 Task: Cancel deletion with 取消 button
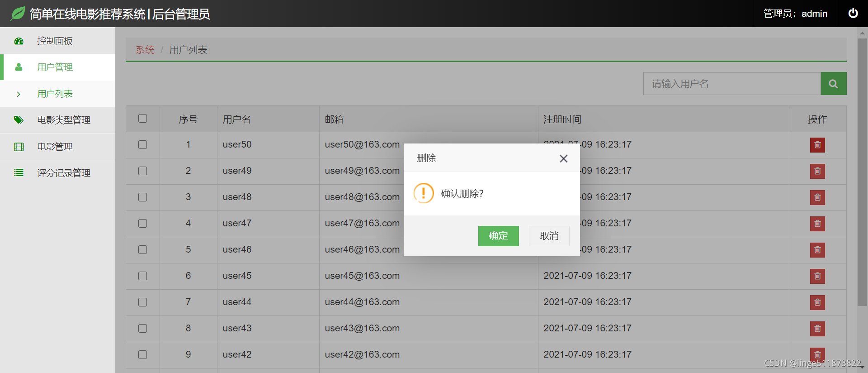(549, 236)
